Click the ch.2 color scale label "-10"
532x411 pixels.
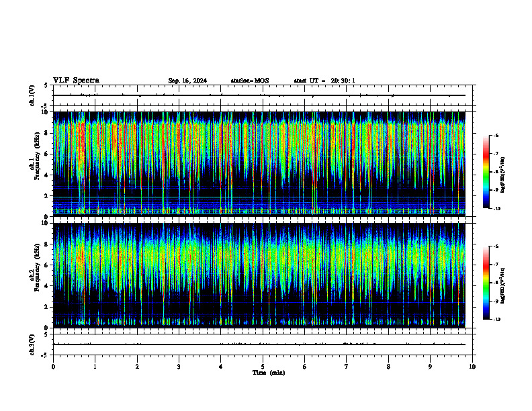(x=496, y=319)
